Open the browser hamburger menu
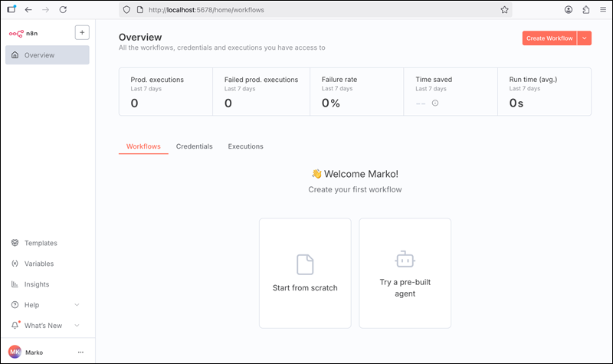The height and width of the screenshot is (364, 613). (603, 10)
